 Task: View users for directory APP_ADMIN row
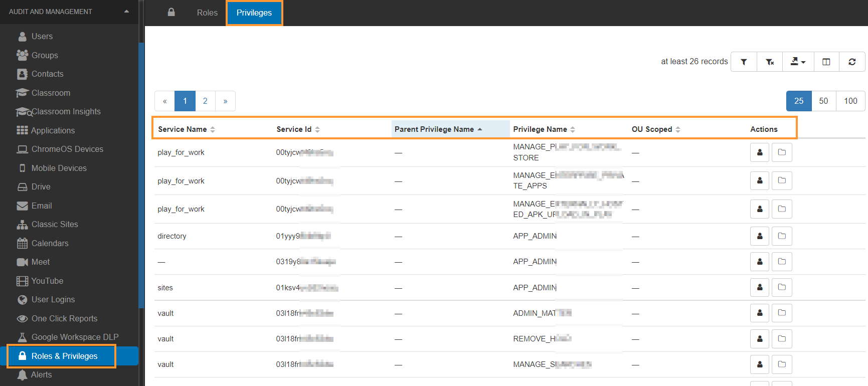(760, 236)
